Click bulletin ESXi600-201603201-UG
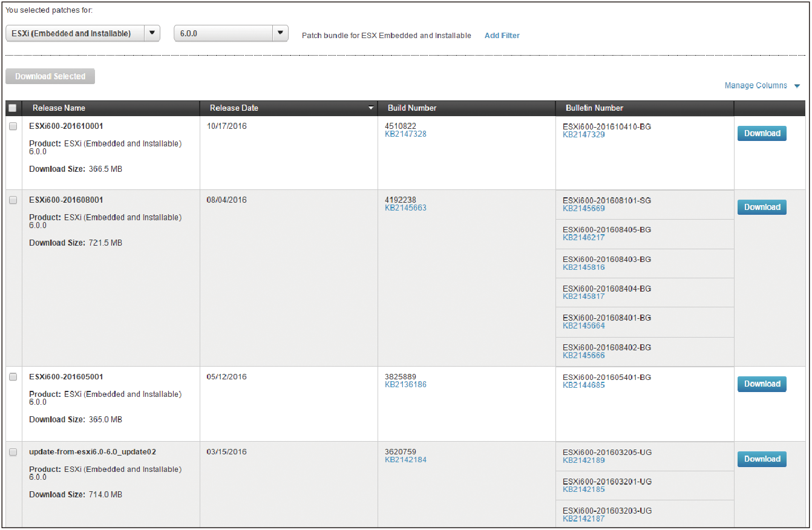 click(x=607, y=482)
